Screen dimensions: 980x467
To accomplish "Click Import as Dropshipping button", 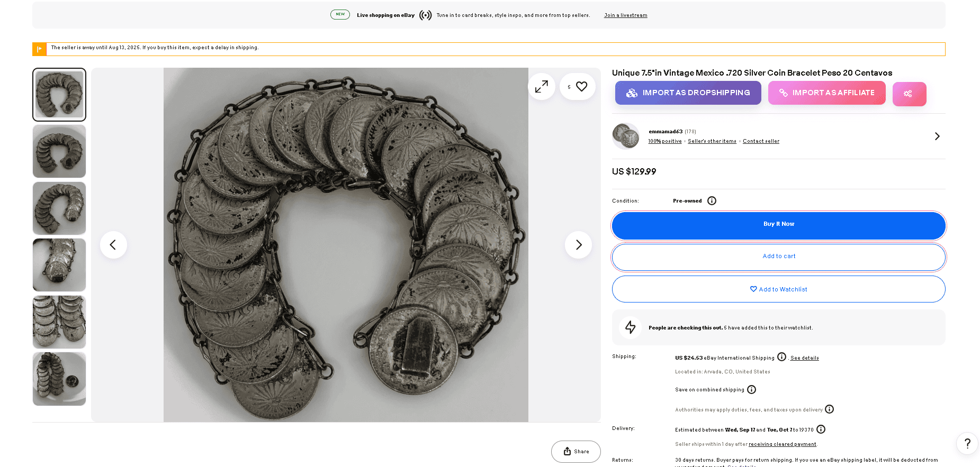I will [688, 93].
